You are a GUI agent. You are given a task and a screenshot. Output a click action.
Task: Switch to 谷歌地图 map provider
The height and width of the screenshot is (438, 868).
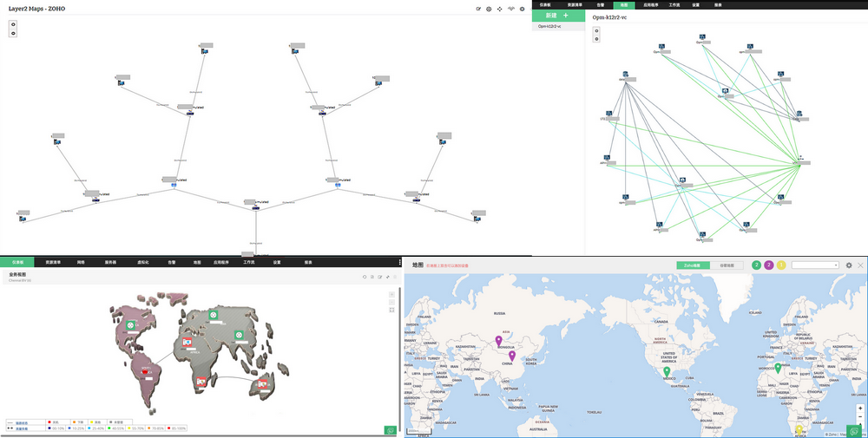point(726,265)
